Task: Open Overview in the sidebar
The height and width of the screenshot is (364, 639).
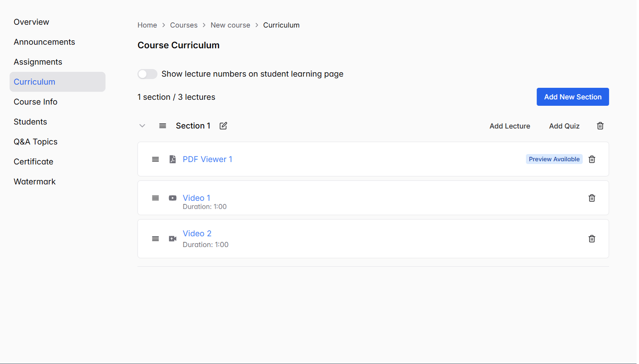Action: click(x=58, y=22)
